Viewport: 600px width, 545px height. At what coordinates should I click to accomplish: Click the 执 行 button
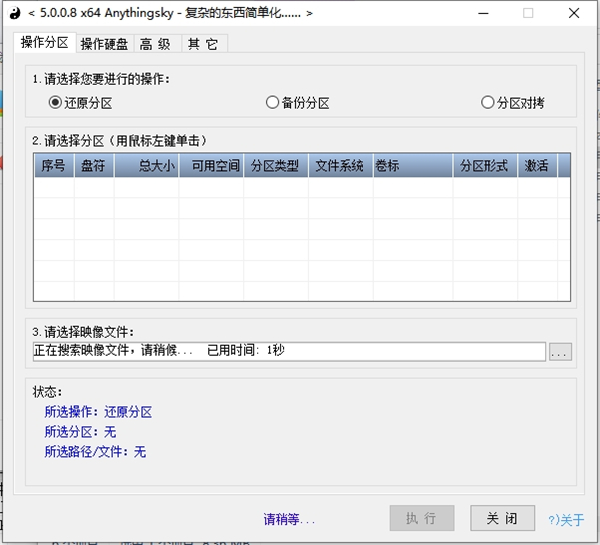pyautogui.click(x=422, y=518)
